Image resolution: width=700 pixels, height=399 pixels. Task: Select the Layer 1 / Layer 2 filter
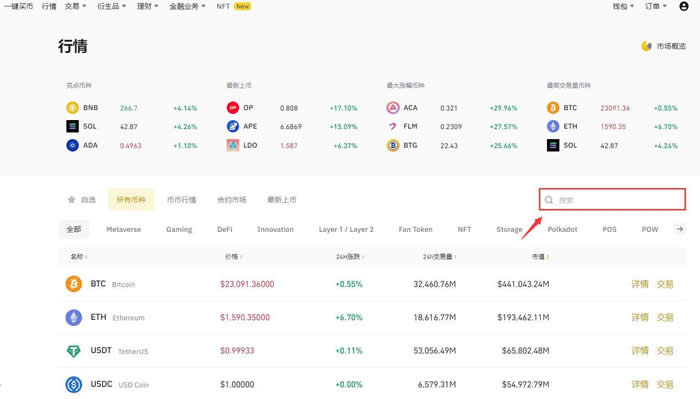[346, 229]
